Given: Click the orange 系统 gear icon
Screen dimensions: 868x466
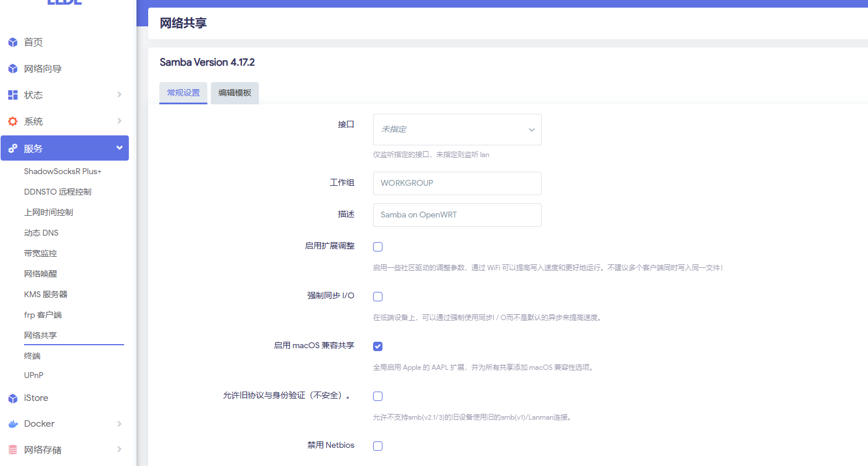Looking at the screenshot, I should click(x=13, y=121).
